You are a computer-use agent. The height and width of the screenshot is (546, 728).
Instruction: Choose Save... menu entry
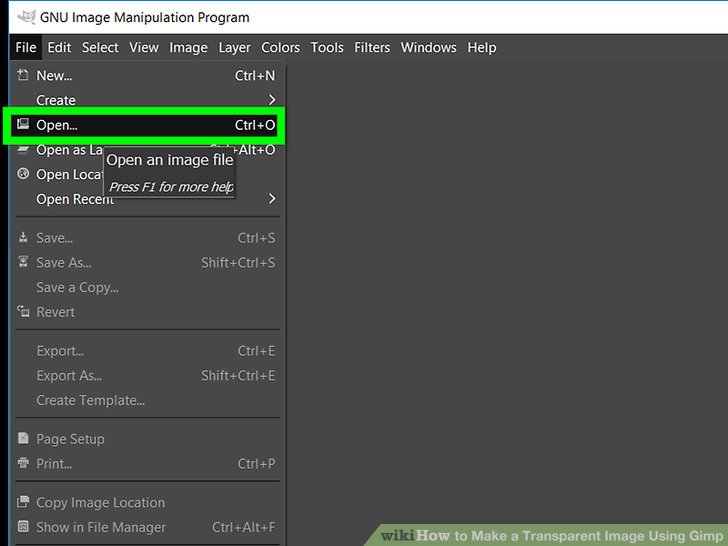point(146,238)
